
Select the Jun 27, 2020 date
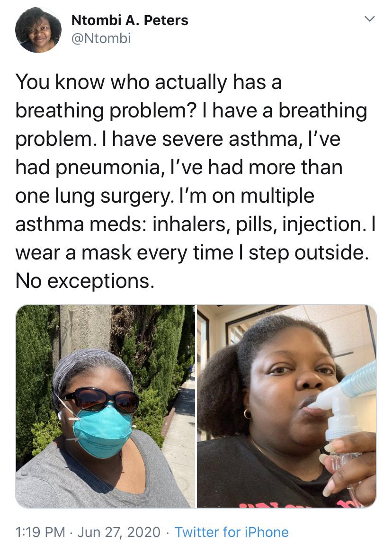[x=119, y=532]
